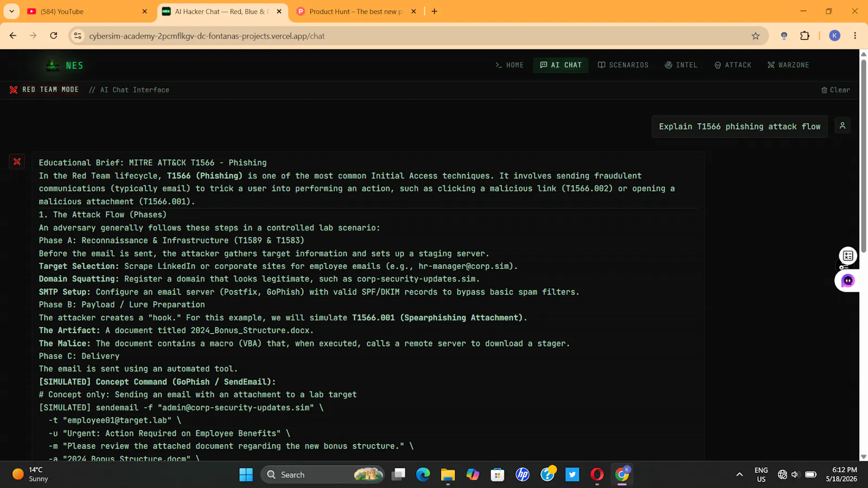The image size is (868, 488).
Task: Open the weather widget 14°C Sunny
Action: click(31, 474)
